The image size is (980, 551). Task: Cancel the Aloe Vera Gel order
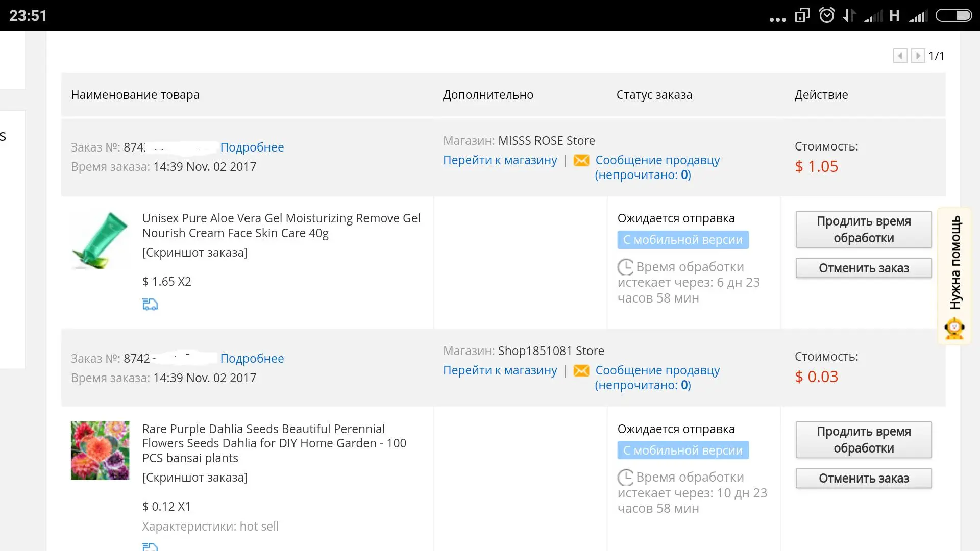pos(864,268)
